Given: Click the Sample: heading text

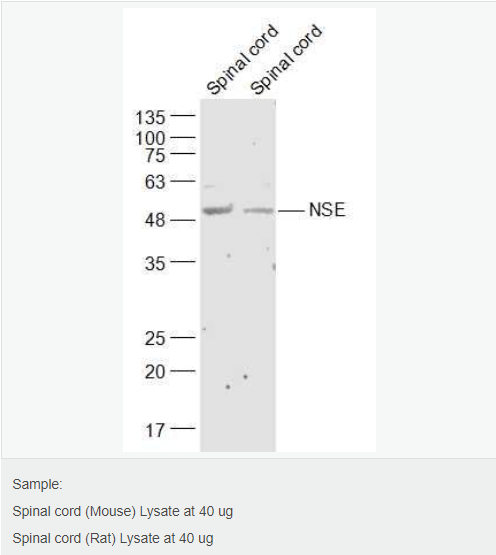Looking at the screenshot, I should (x=37, y=484).
